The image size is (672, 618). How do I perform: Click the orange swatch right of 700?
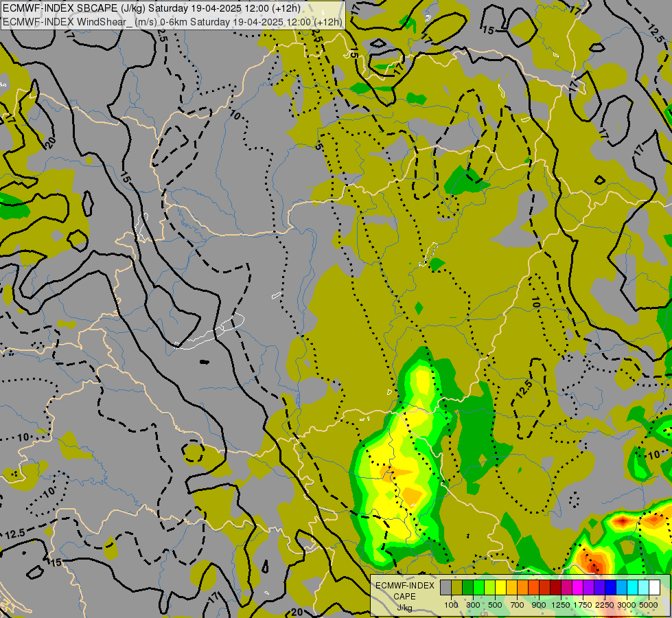click(x=523, y=588)
